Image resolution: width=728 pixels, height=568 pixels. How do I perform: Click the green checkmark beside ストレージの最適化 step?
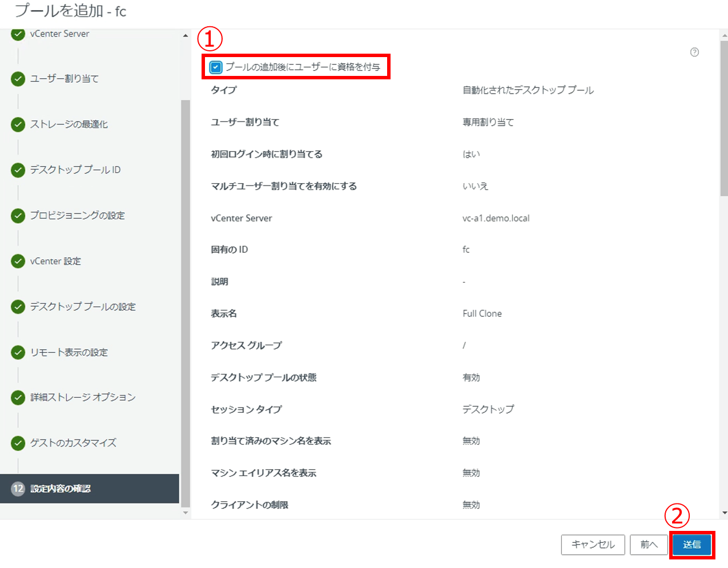click(18, 124)
